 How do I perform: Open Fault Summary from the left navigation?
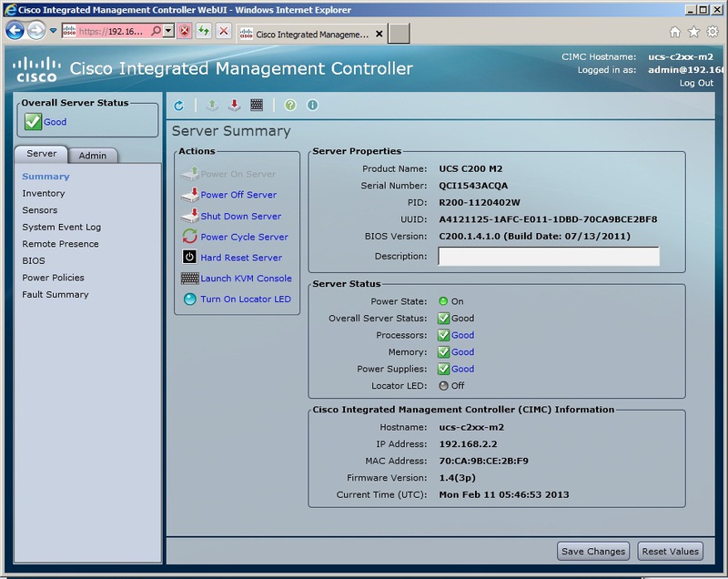(x=56, y=295)
